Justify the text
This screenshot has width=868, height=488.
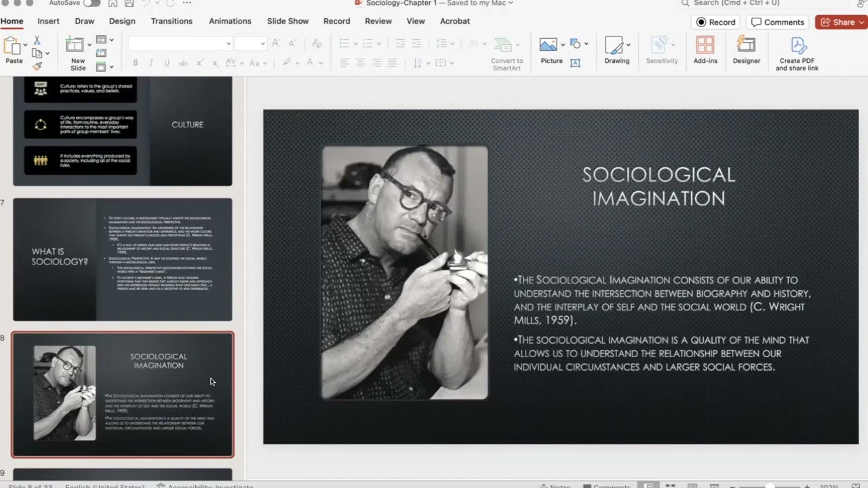tap(393, 63)
